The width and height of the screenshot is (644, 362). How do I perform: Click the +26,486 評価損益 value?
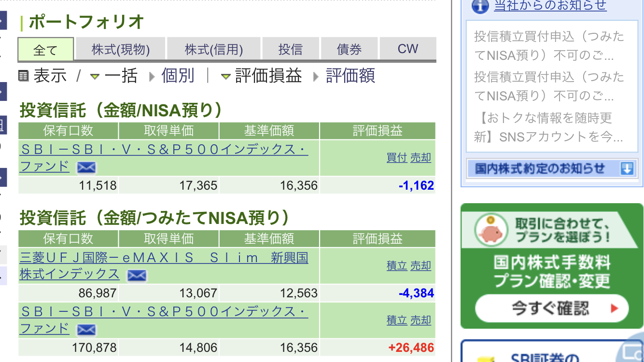click(411, 348)
